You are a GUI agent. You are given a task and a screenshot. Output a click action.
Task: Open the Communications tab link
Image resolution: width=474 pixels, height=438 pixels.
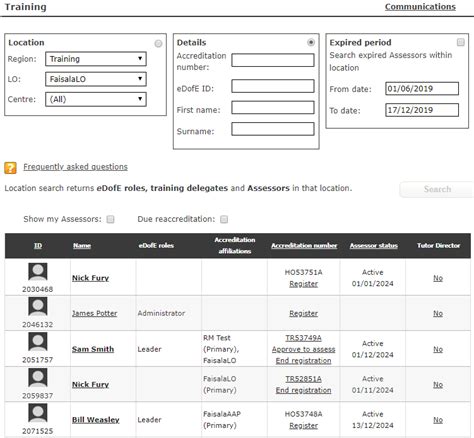coord(420,7)
